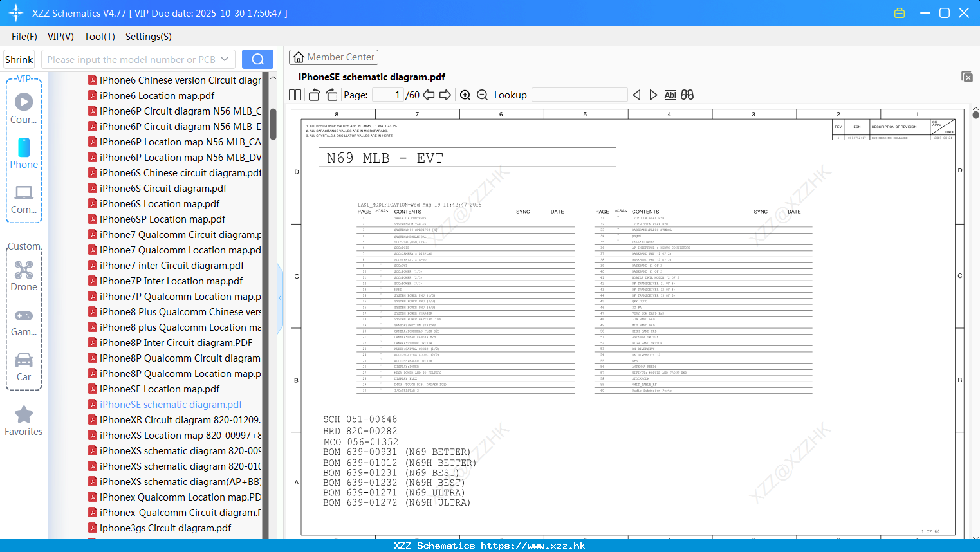Open iPhoneXS schematic diagram(AP+BB)
The width and height of the screenshot is (980, 552).
pyautogui.click(x=174, y=482)
